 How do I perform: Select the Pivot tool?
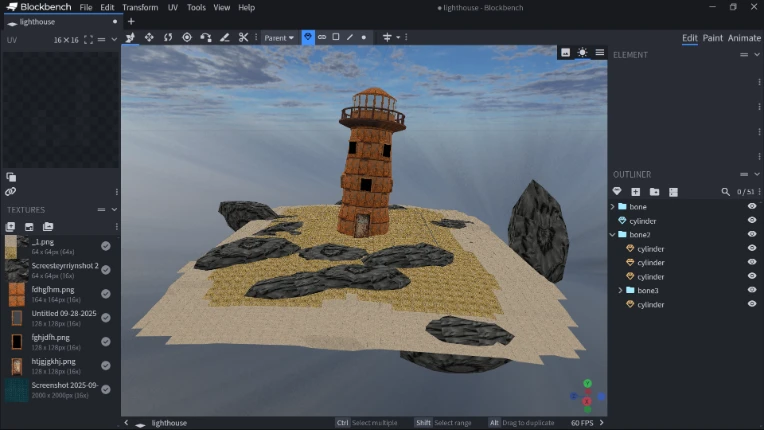point(187,37)
